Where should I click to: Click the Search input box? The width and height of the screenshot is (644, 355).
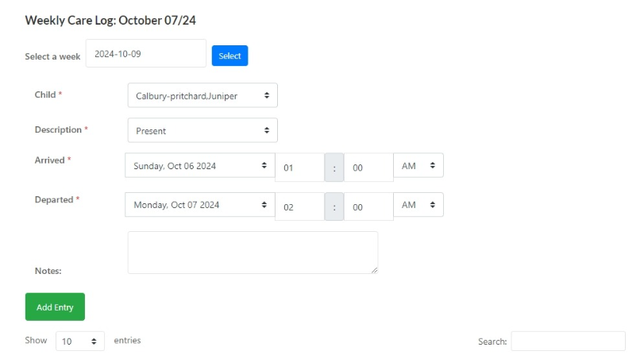tap(568, 341)
